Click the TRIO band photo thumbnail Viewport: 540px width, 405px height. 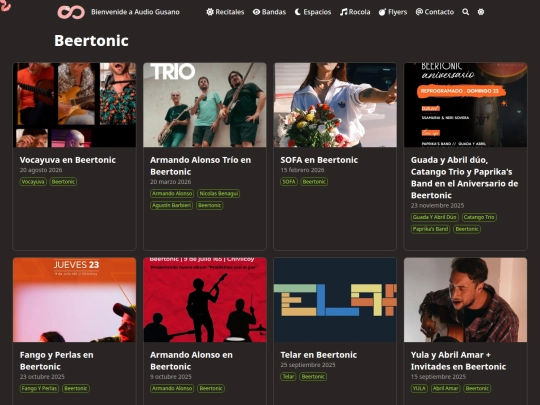coord(205,105)
